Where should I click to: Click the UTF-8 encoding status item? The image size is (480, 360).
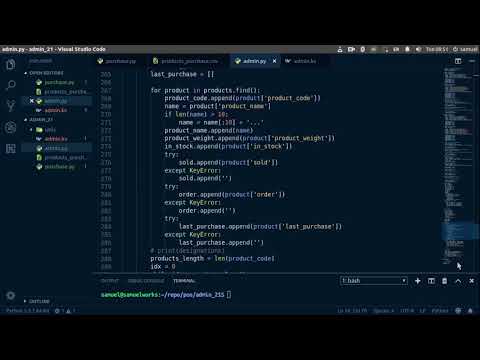(x=407, y=311)
